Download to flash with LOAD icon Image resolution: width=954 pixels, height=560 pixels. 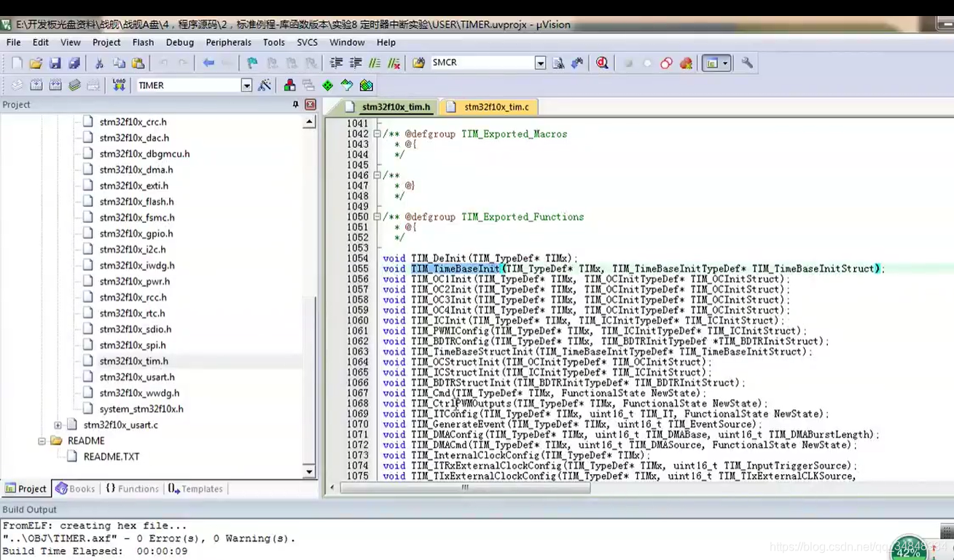[119, 85]
